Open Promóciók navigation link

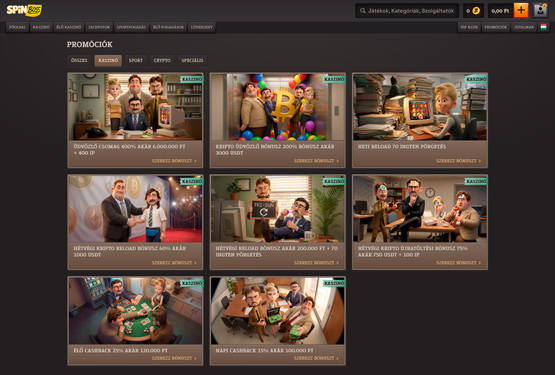(496, 27)
